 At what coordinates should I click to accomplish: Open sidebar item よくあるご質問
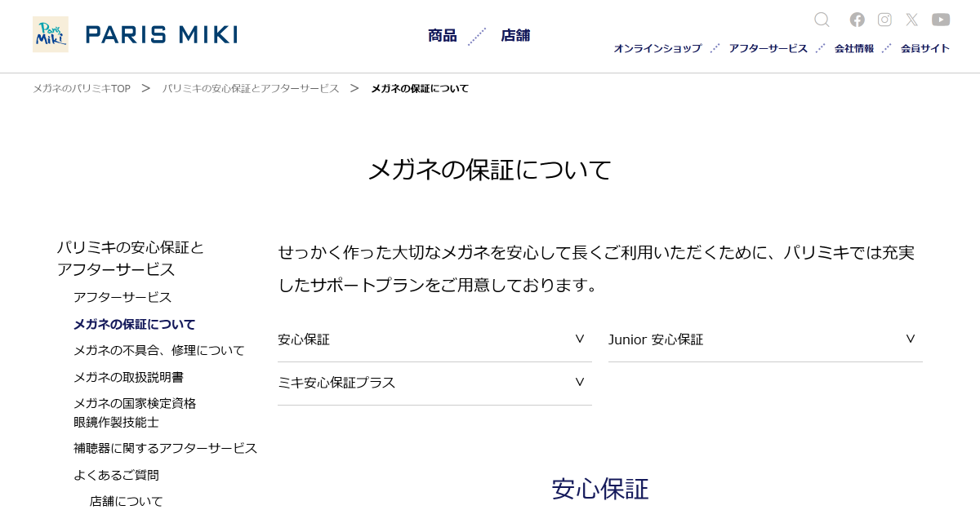[x=116, y=475]
